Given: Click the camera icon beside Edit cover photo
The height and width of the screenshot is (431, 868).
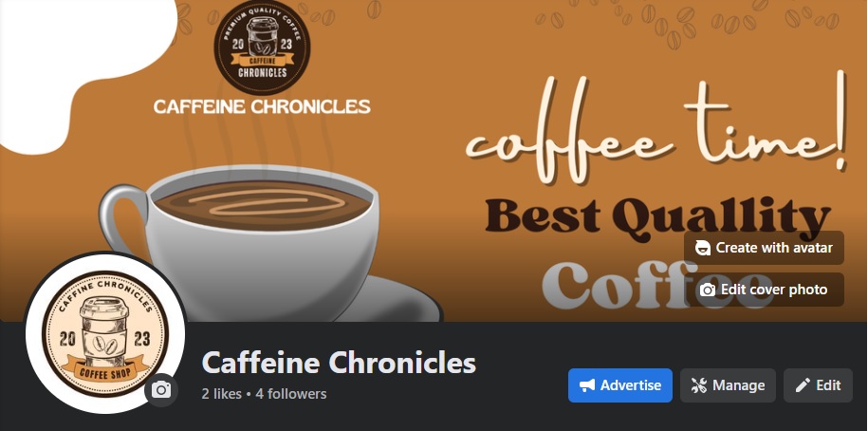Looking at the screenshot, I should point(708,290).
